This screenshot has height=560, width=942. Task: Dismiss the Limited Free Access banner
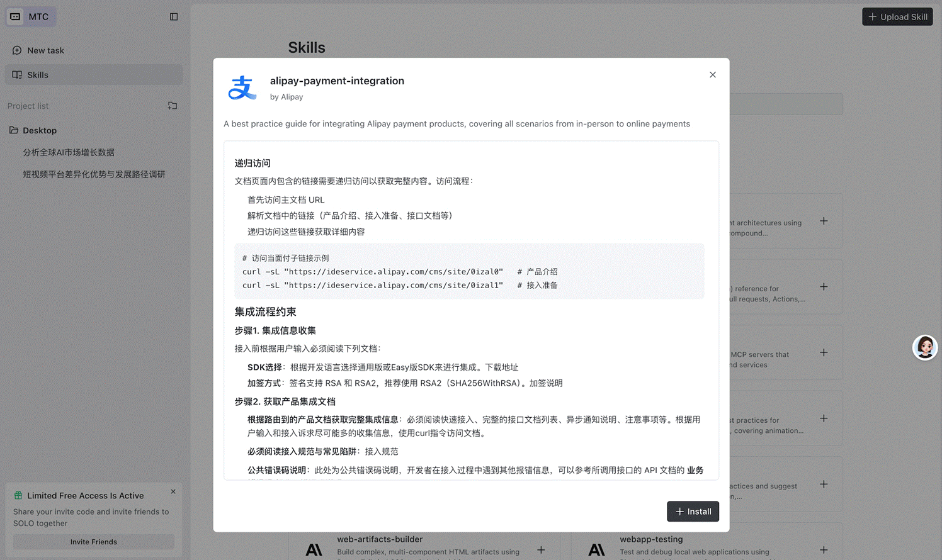click(173, 491)
